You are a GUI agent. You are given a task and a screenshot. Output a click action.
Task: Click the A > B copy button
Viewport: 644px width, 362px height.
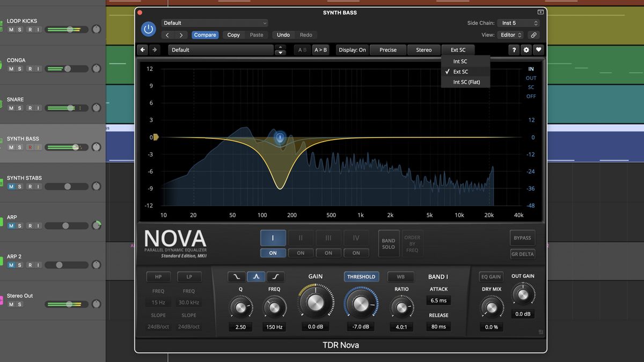pyautogui.click(x=320, y=50)
